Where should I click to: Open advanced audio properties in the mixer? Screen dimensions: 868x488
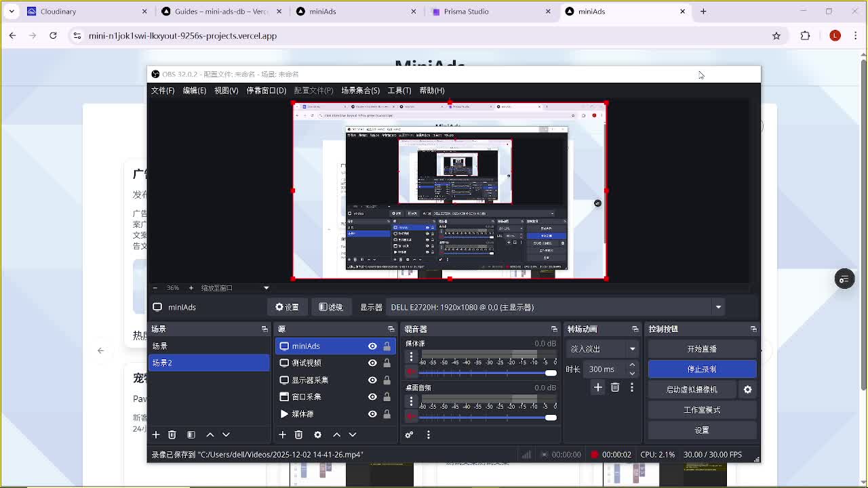[x=409, y=434]
